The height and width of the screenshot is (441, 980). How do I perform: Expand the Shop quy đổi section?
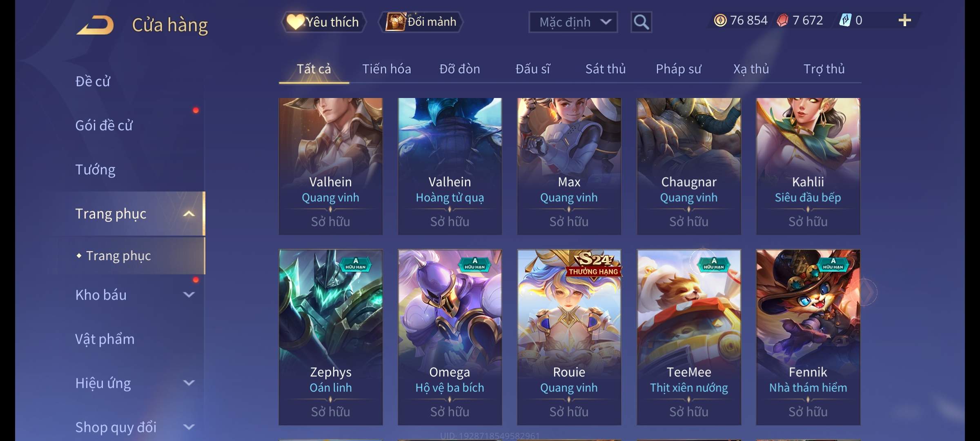click(x=189, y=427)
